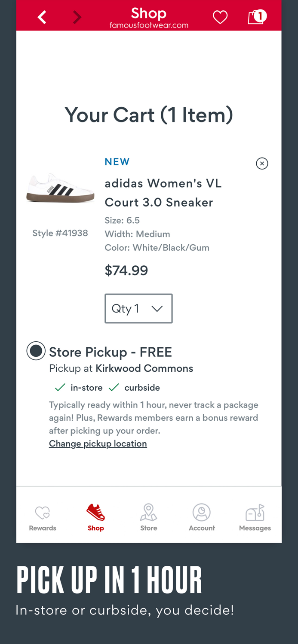
Task: Open the Rewards section heart icon
Action: 42,513
